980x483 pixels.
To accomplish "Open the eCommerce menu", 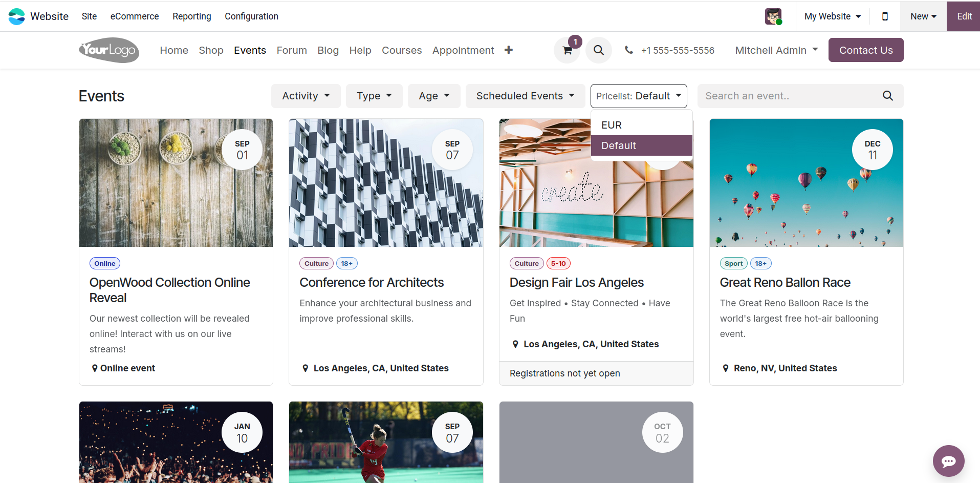I will pyautogui.click(x=135, y=16).
